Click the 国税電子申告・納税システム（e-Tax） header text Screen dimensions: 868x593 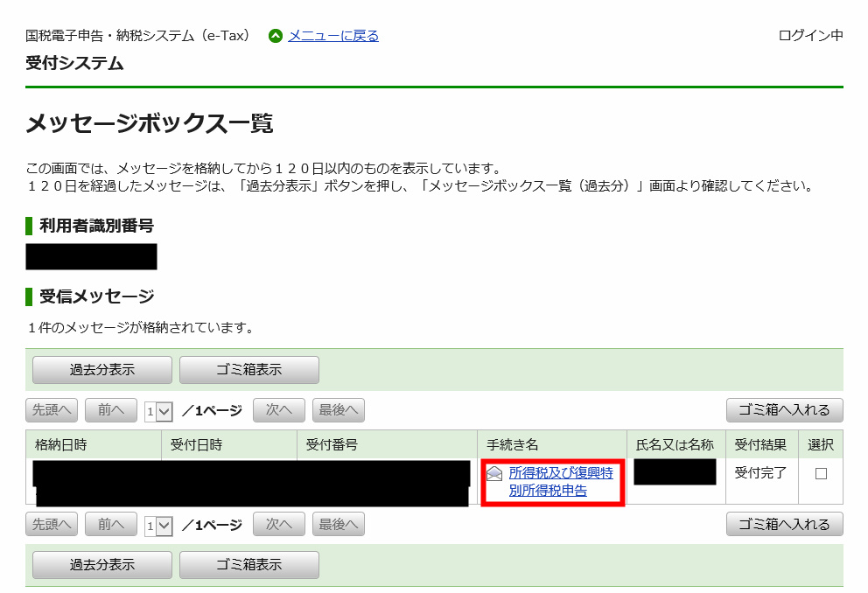click(137, 36)
